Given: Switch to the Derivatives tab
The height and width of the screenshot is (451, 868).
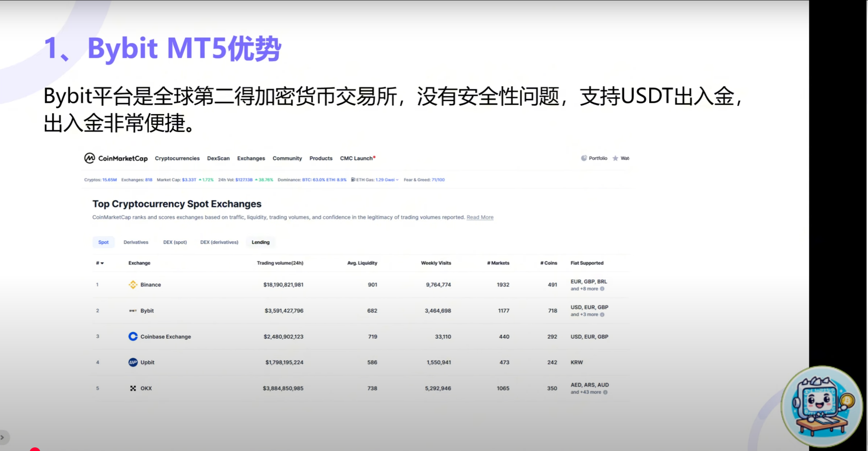Looking at the screenshot, I should click(136, 242).
